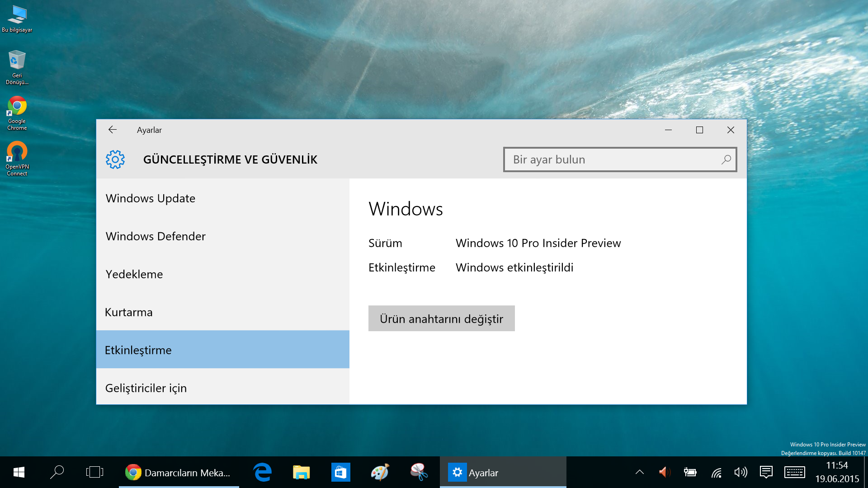868x488 pixels.
Task: Select Recycle Bin desktop icon
Action: 17,67
